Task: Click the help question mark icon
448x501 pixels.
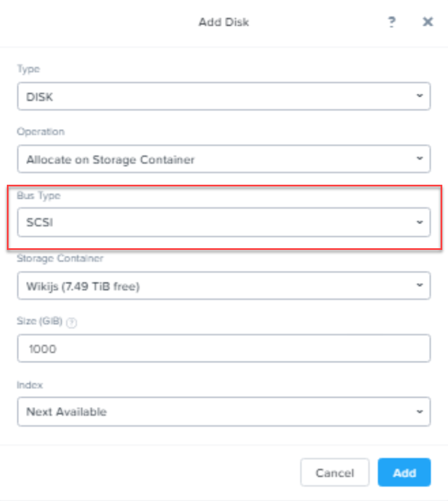Action: tap(391, 22)
